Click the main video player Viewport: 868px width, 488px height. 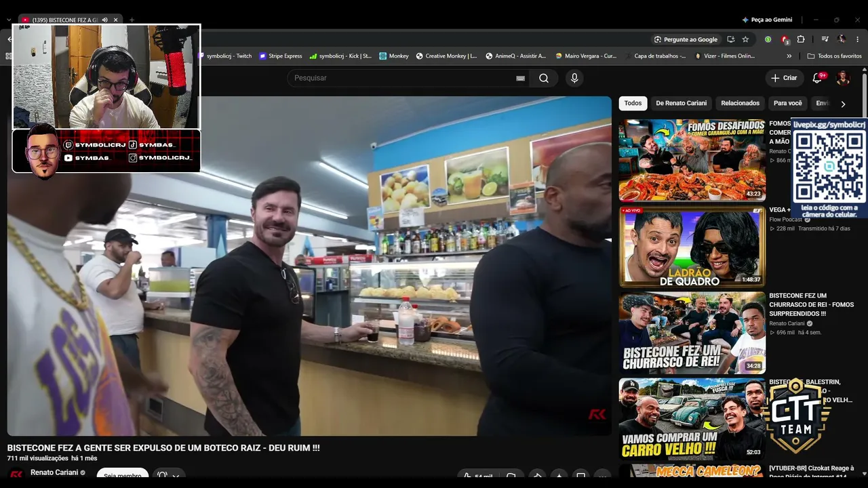coord(309,266)
